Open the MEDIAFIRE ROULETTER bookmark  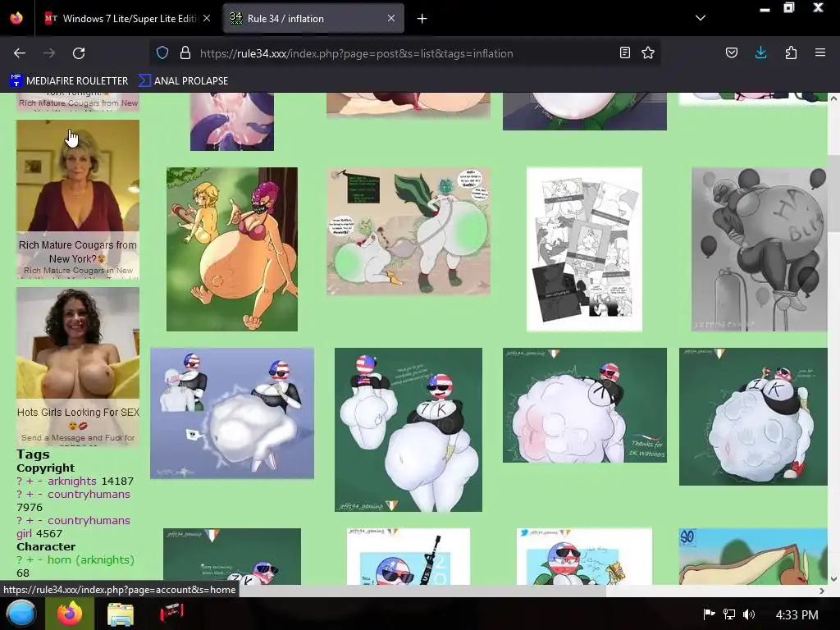click(x=69, y=81)
